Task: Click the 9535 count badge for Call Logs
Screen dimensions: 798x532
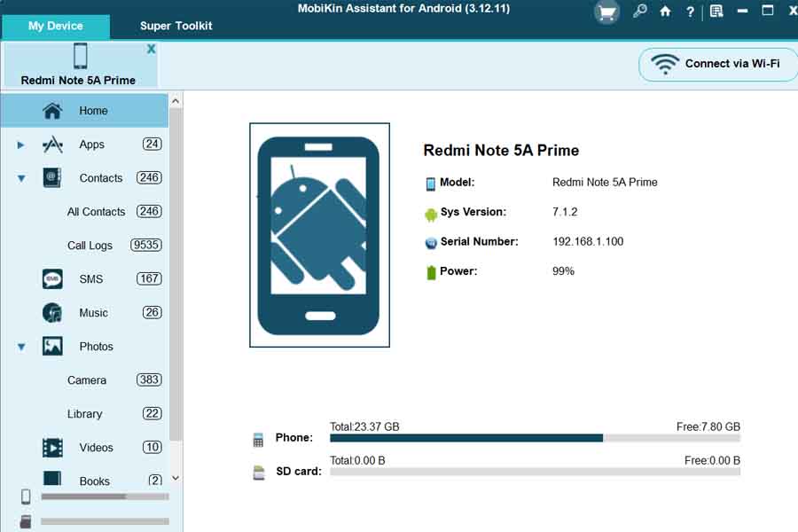Action: [x=146, y=245]
